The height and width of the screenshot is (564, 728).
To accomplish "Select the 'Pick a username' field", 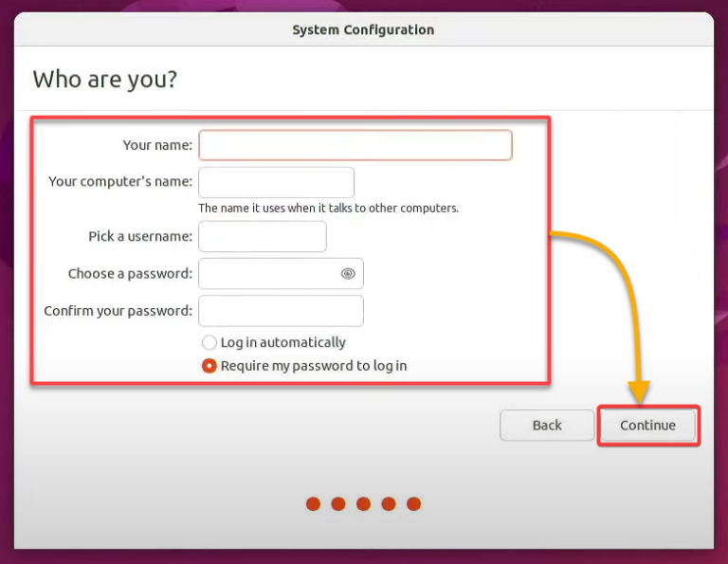I will (262, 237).
